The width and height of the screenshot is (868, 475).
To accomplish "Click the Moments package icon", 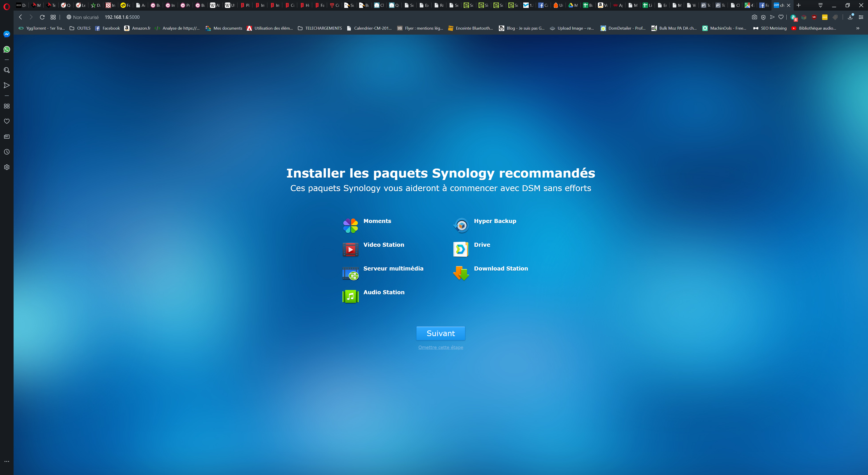I will pyautogui.click(x=350, y=226).
